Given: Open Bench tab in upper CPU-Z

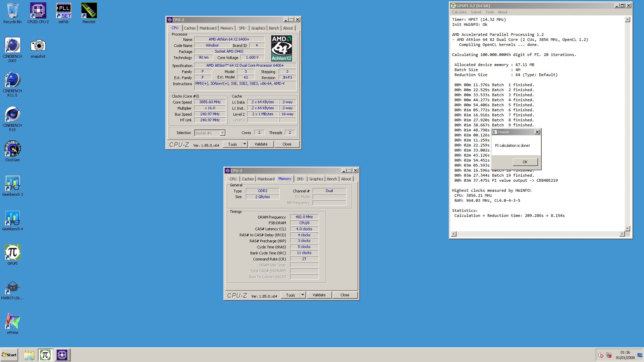Looking at the screenshot, I should click(274, 28).
